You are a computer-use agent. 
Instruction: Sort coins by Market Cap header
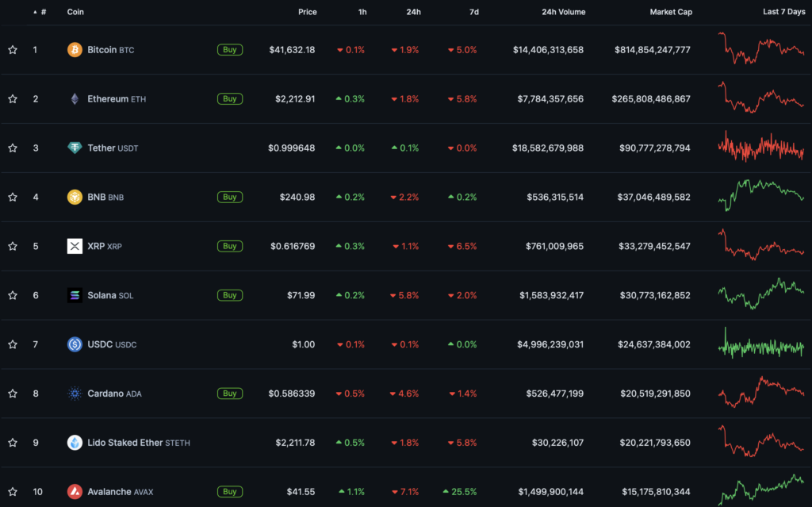tap(670, 12)
